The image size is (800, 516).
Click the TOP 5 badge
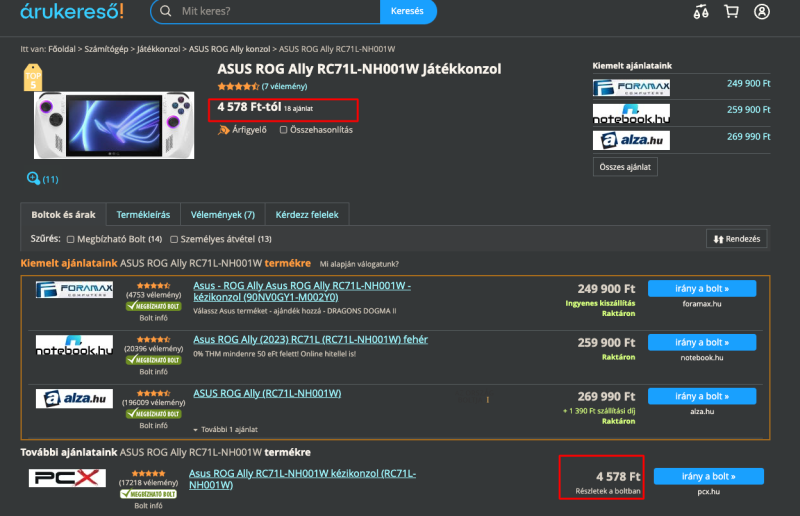point(33,78)
